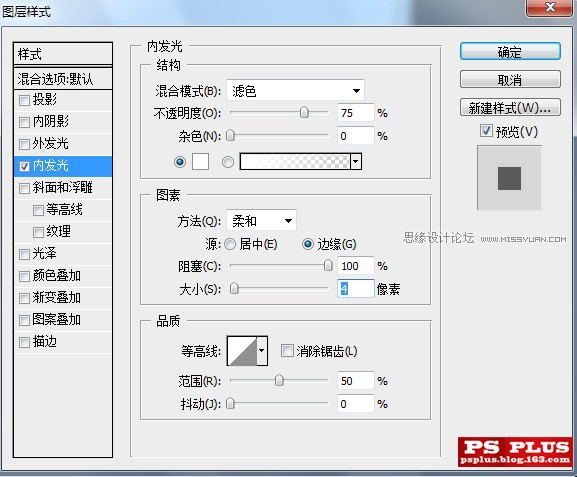
Task: Check the 消除锯齿(L) anti-alias checkbox
Action: [x=287, y=350]
